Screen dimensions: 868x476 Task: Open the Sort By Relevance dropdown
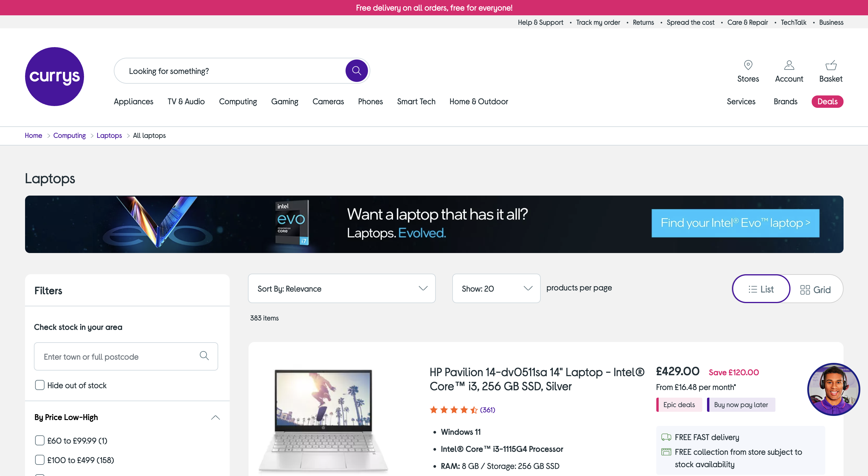pyautogui.click(x=342, y=288)
